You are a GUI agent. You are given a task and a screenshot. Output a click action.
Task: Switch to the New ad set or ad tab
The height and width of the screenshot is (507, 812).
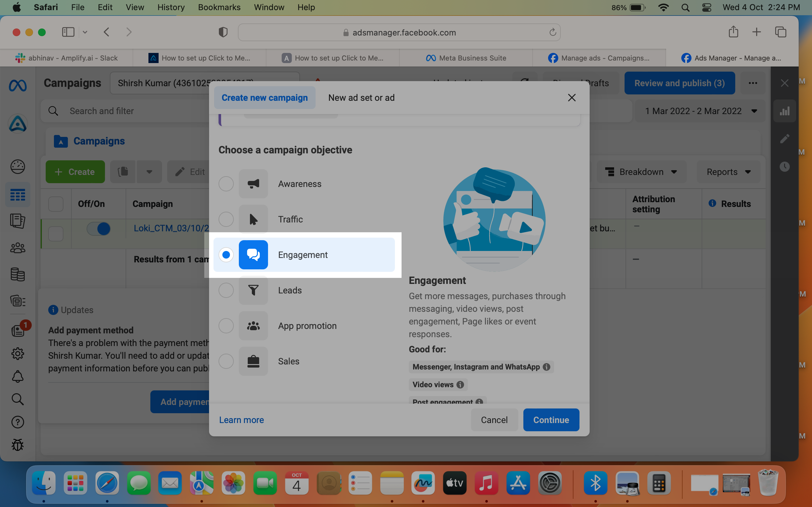point(361,98)
